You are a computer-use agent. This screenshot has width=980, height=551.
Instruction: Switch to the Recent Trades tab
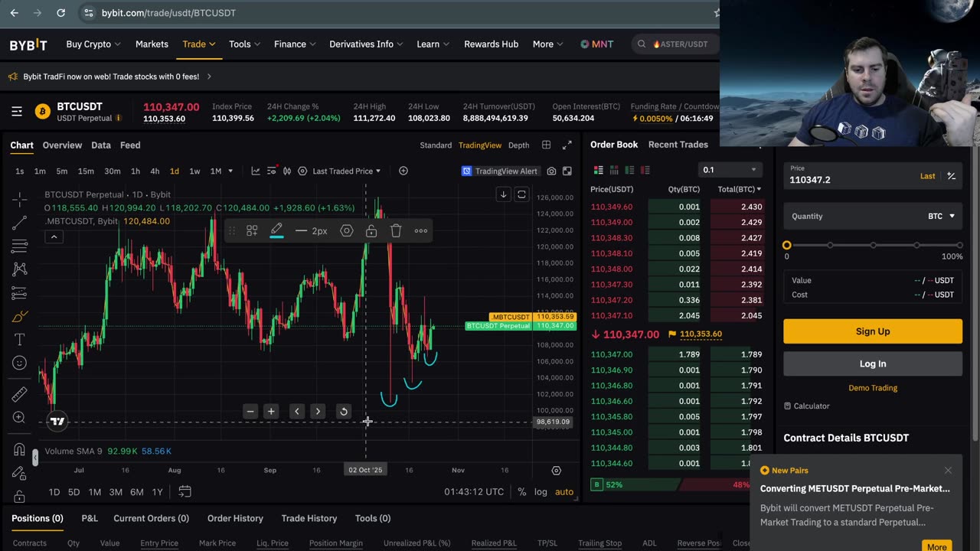coord(678,145)
